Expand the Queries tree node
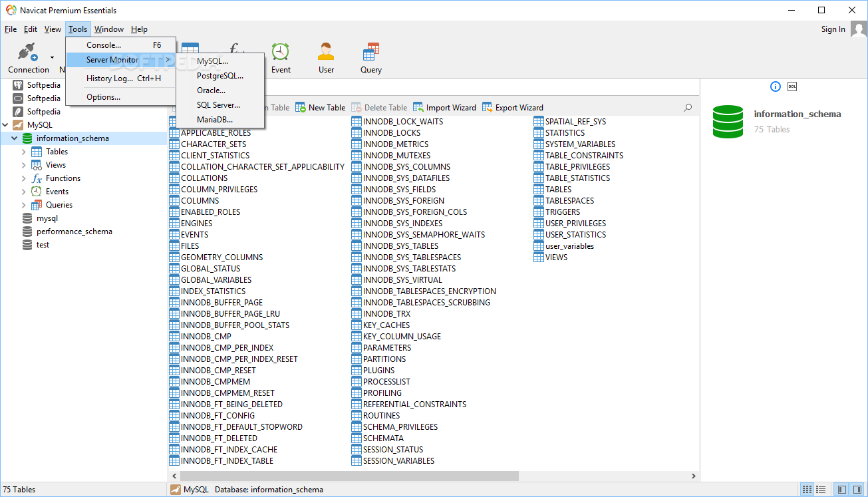Image resolution: width=868 pixels, height=497 pixels. point(24,205)
